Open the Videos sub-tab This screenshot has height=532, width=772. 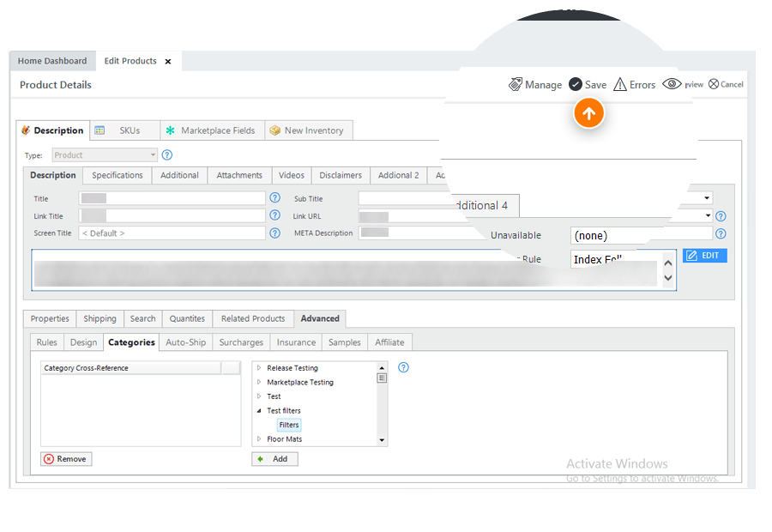point(292,175)
